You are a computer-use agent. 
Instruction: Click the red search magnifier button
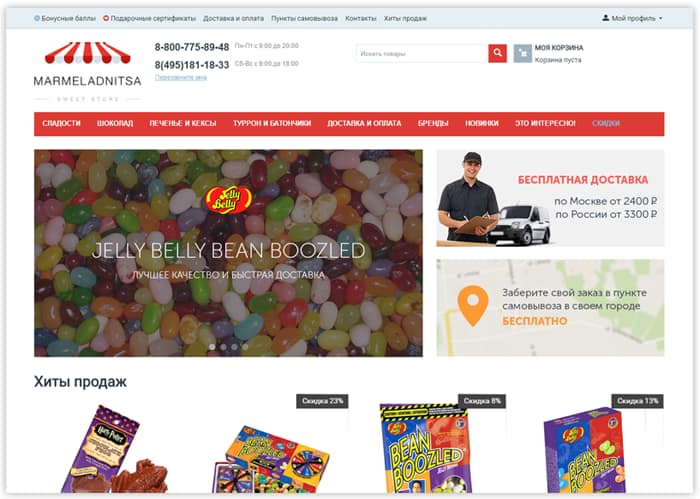coord(497,53)
